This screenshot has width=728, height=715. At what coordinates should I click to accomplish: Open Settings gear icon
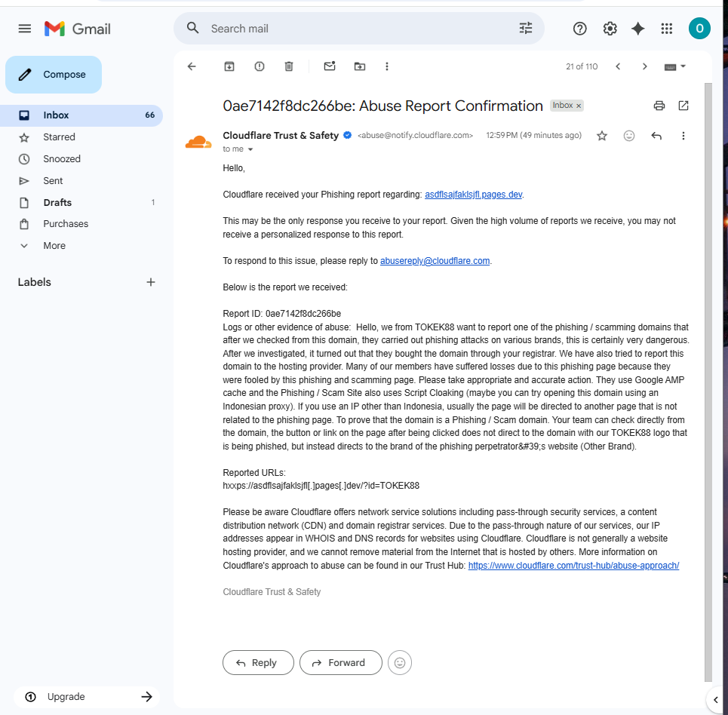[610, 29]
